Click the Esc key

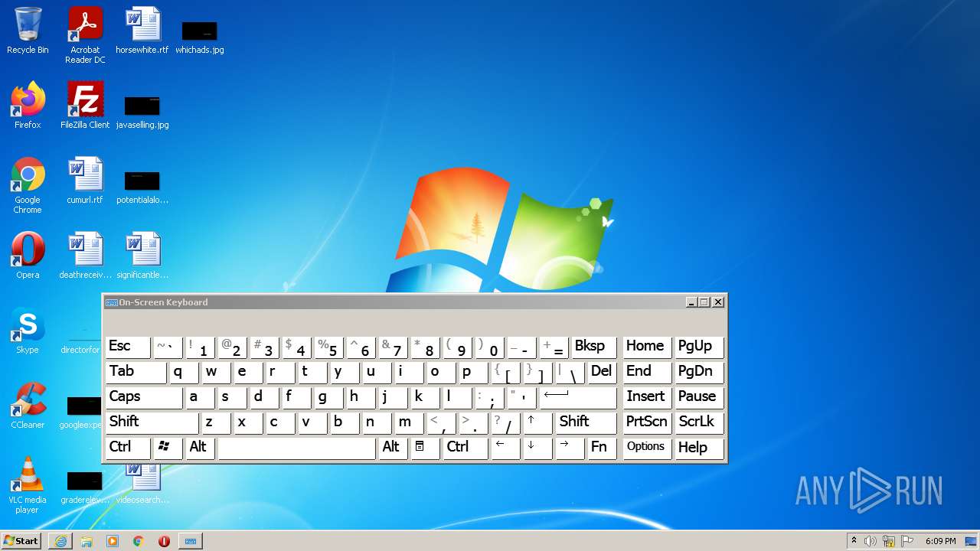[x=128, y=347]
